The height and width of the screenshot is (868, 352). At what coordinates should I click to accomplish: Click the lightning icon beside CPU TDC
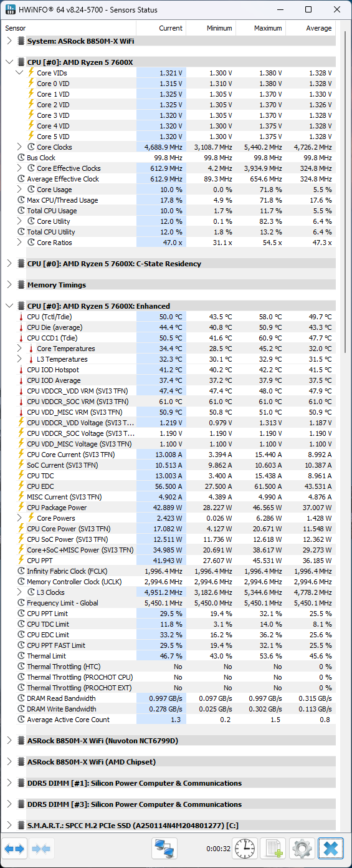click(21, 476)
